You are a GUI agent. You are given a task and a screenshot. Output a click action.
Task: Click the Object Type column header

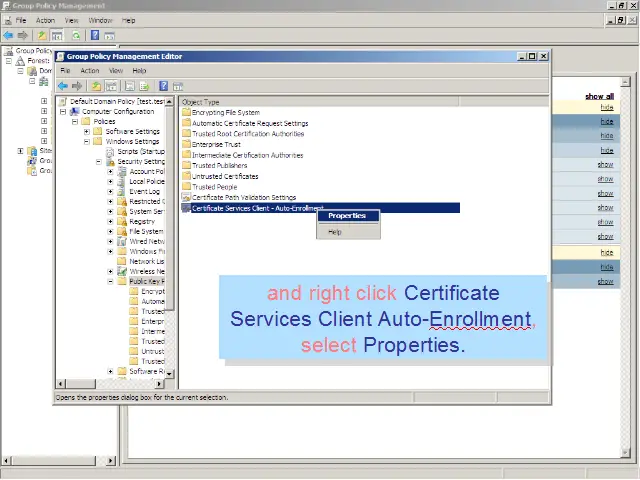[x=202, y=102]
